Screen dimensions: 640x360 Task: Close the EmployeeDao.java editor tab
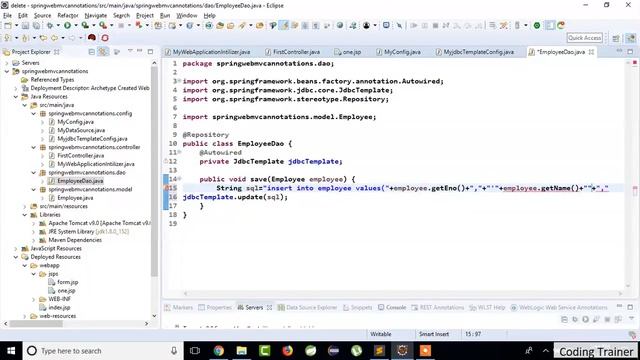[x=591, y=52]
